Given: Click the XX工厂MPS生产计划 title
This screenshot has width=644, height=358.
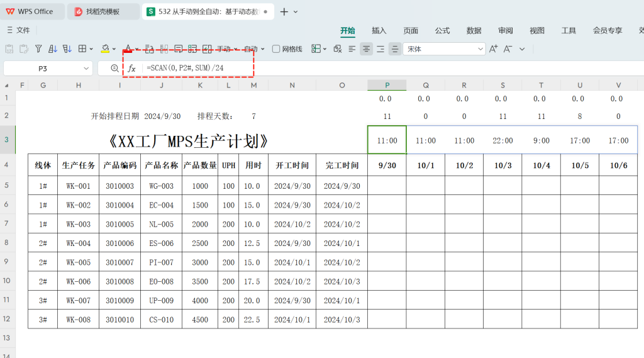Looking at the screenshot, I should tap(188, 141).
